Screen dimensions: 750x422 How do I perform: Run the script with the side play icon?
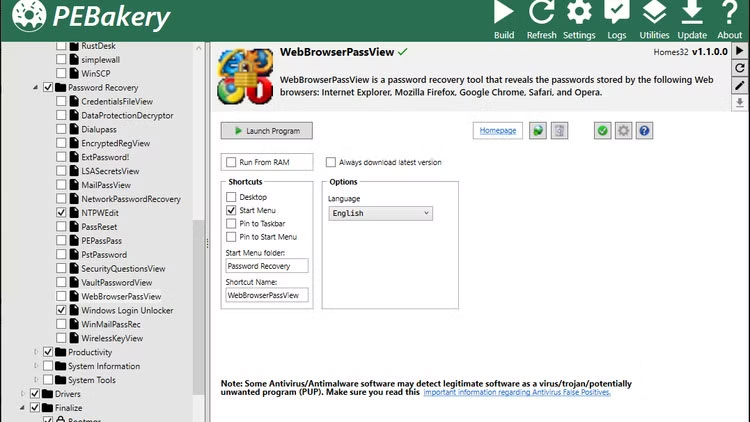point(739,51)
